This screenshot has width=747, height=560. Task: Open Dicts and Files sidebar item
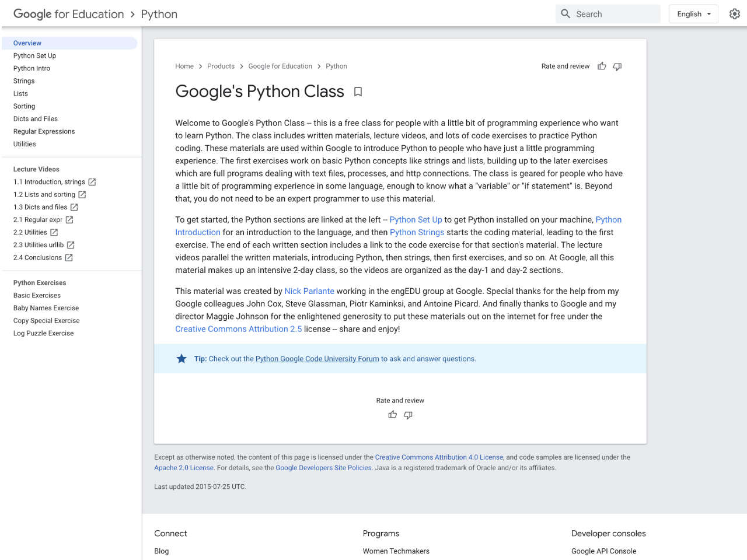pos(36,119)
